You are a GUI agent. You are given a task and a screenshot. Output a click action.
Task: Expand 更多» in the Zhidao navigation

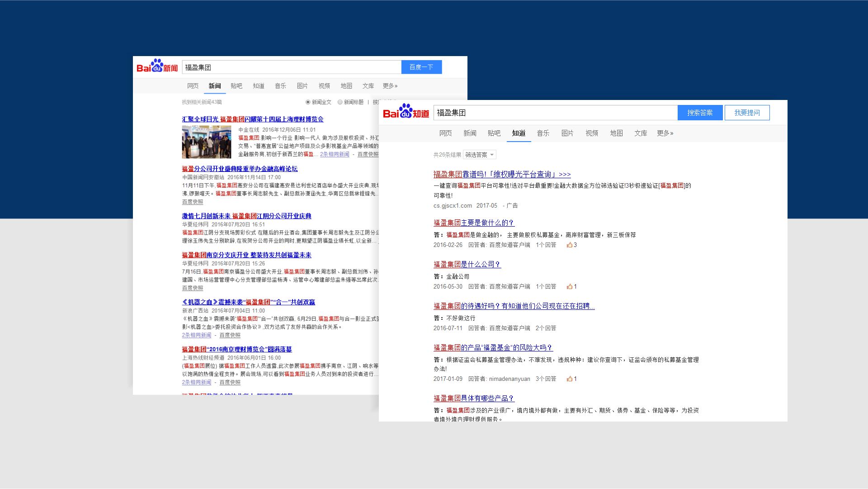665,133
